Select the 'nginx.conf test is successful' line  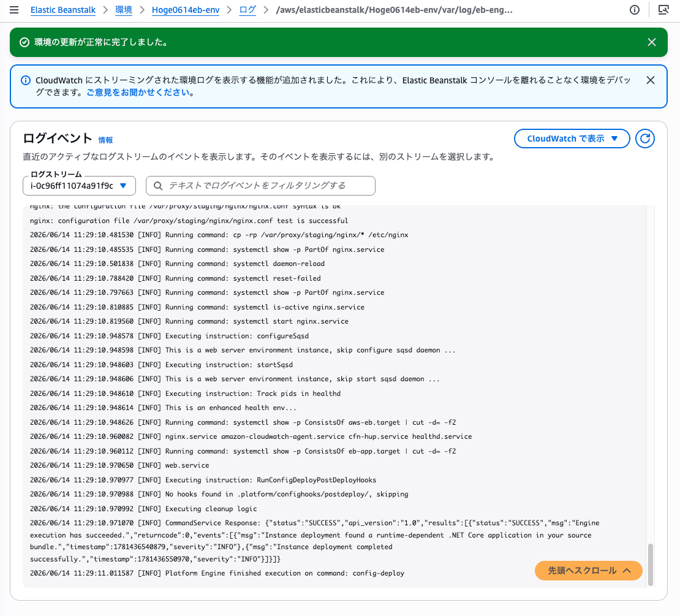point(189,221)
